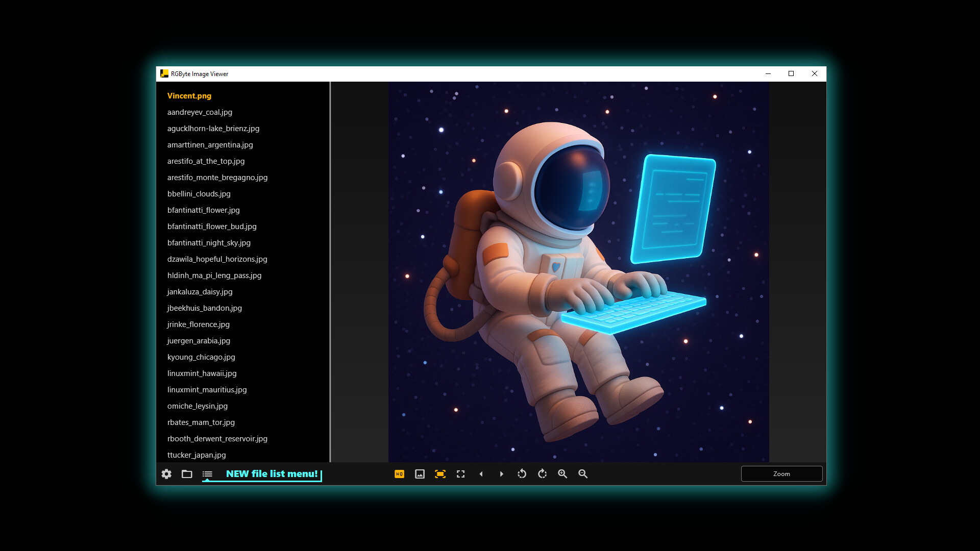
Task: Open linuxmint_hawaii.jpg from list
Action: [202, 373]
